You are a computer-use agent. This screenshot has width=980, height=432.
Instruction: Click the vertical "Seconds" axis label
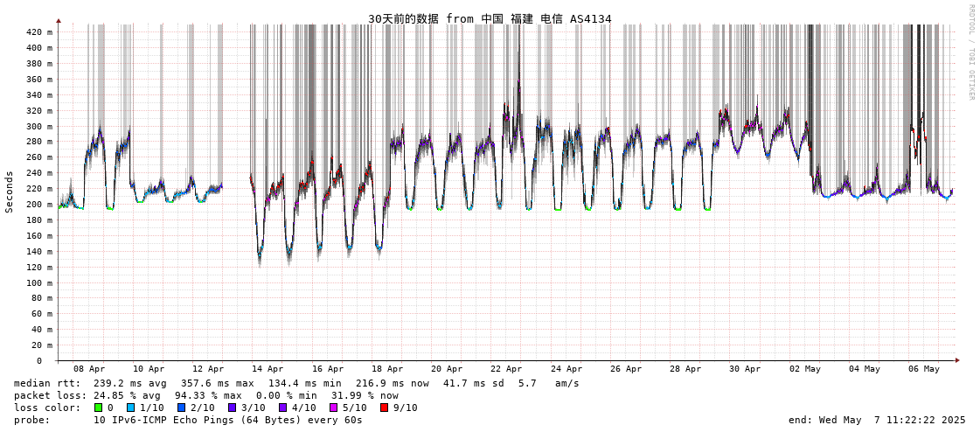coord(10,192)
